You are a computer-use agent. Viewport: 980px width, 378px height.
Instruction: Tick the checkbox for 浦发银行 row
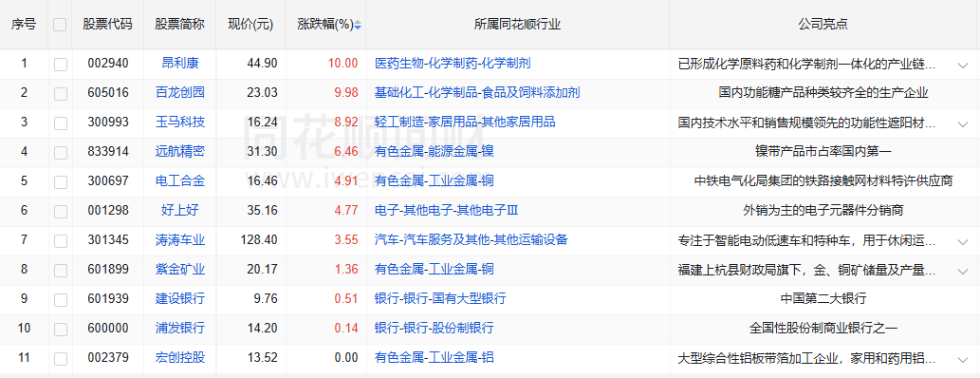pyautogui.click(x=60, y=330)
